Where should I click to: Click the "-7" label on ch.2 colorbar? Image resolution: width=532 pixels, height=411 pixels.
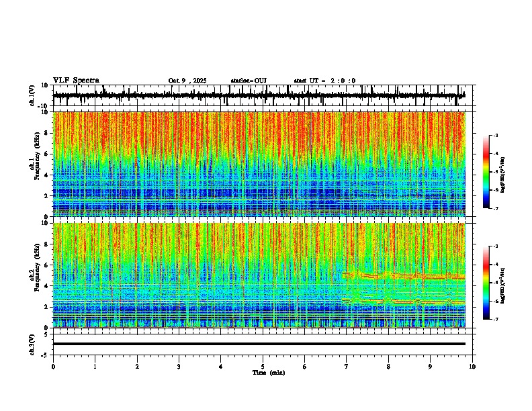click(496, 319)
